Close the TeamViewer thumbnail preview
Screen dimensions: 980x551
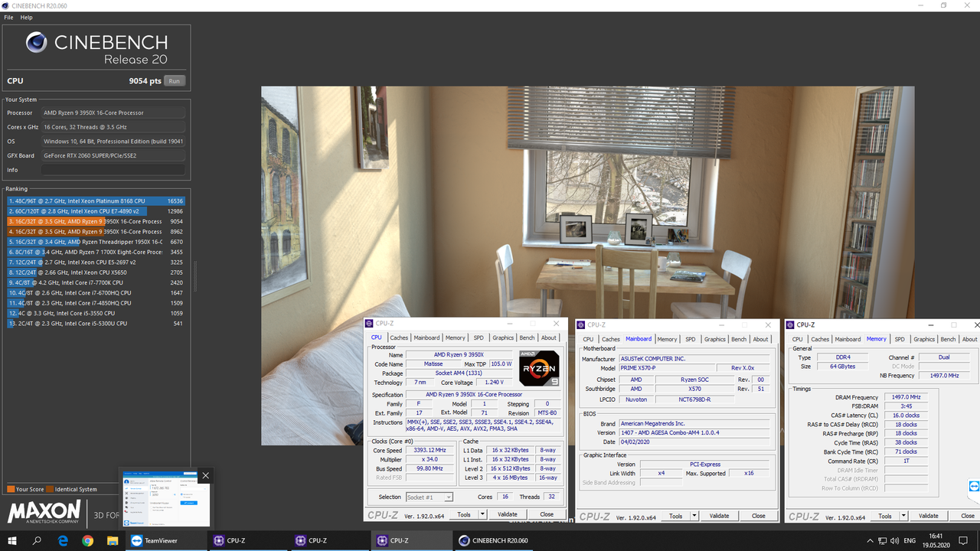click(x=205, y=475)
